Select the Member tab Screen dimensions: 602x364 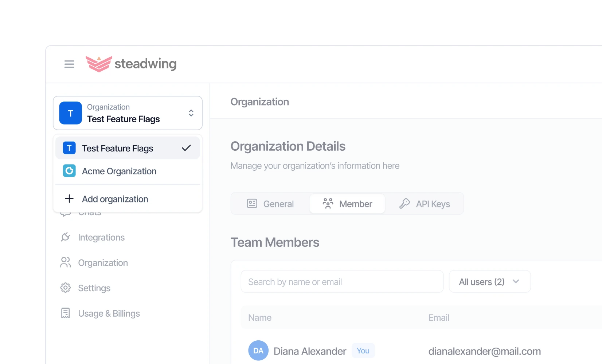click(x=347, y=204)
